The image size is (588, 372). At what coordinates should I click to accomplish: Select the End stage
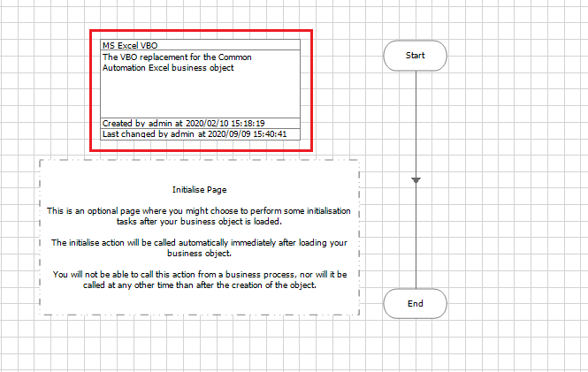click(x=415, y=303)
